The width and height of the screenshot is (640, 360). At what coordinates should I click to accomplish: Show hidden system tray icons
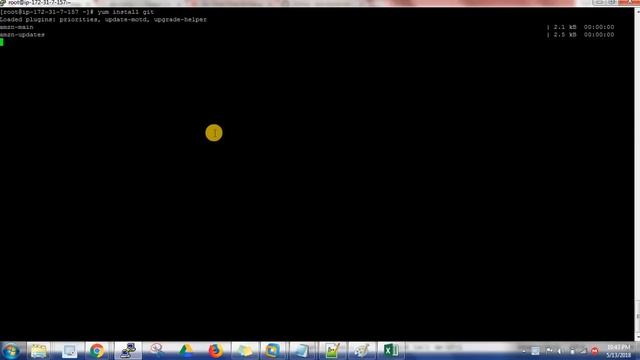tap(524, 351)
